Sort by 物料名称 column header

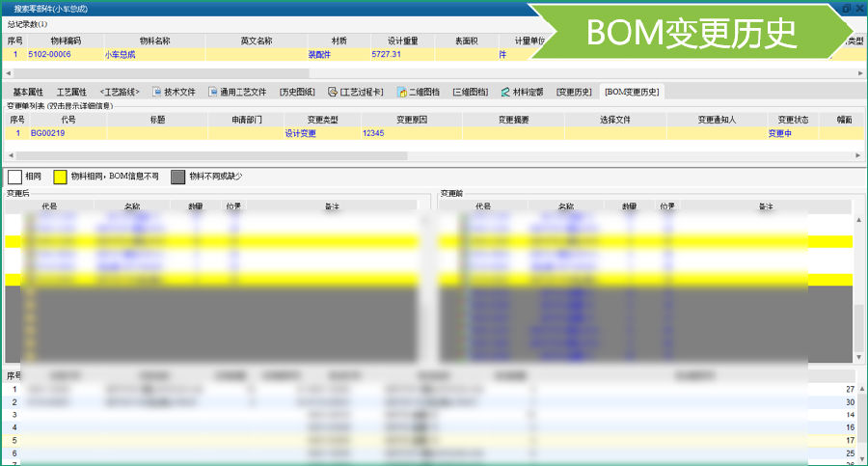click(154, 41)
